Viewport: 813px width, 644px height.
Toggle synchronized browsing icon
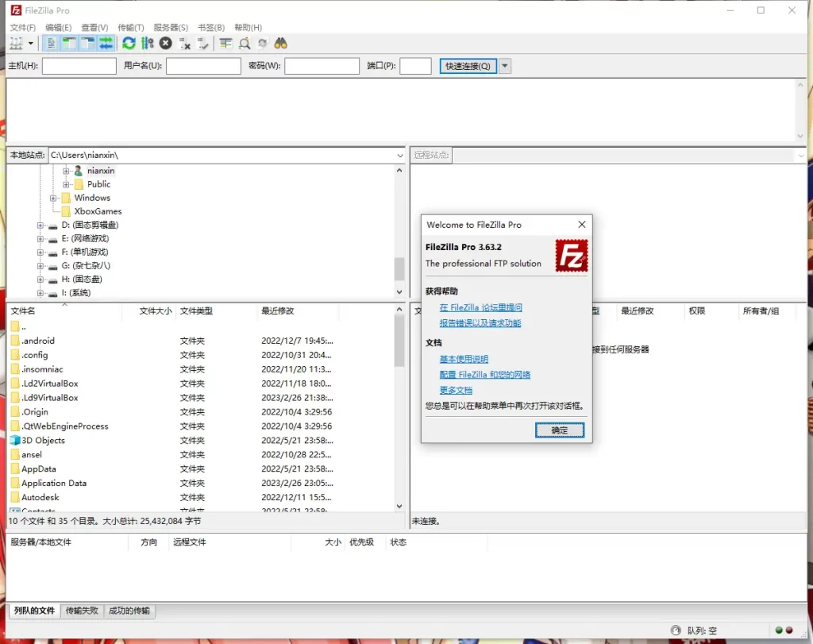point(262,44)
